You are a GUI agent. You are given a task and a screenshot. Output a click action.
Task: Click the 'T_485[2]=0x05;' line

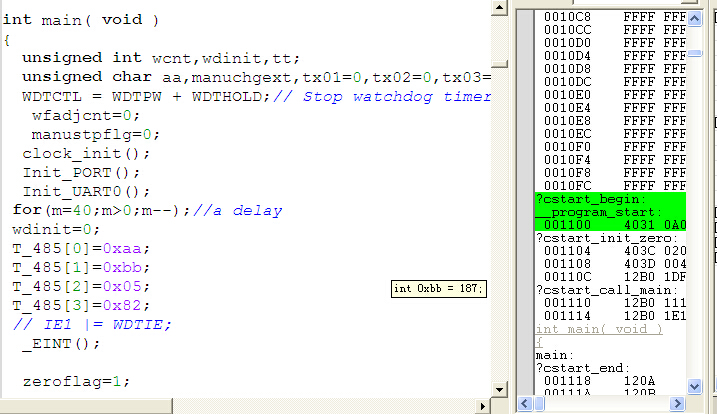(81, 286)
